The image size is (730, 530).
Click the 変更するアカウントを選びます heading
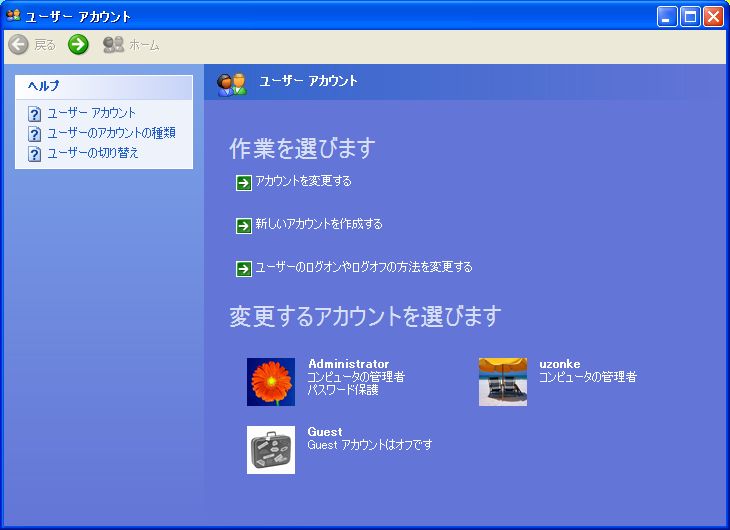(365, 317)
